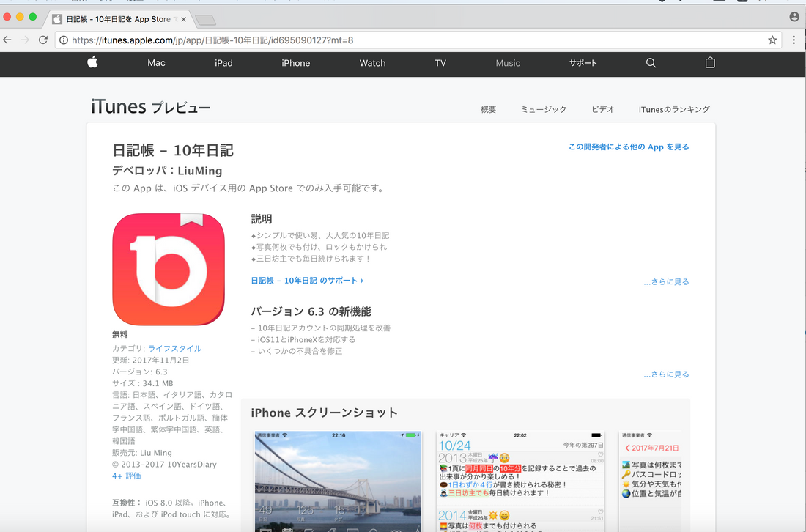The image size is (806, 532).
Task: Click the バージョン: 6.3 info line
Action: pos(140,372)
